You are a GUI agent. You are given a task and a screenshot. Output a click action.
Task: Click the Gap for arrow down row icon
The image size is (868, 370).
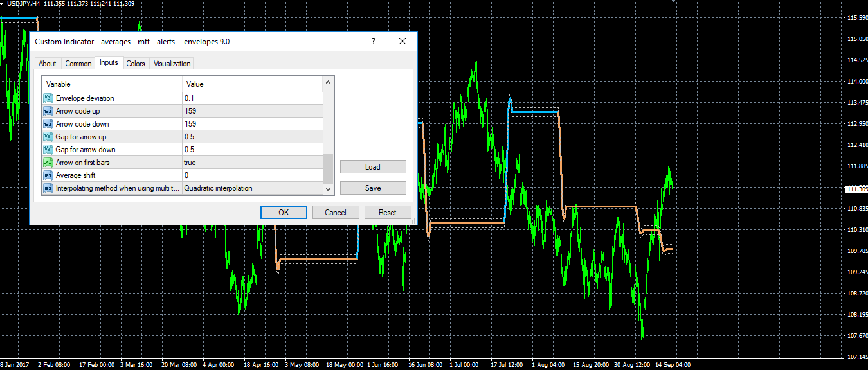48,150
